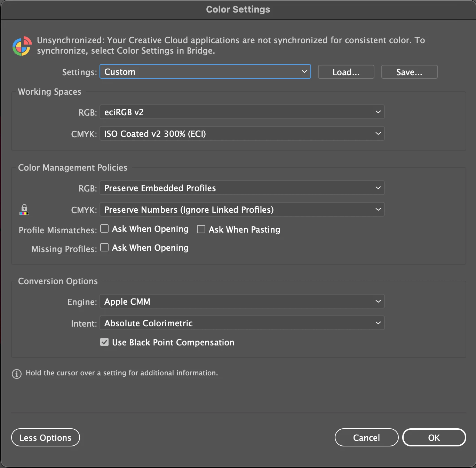476x468 pixels.
Task: Click the Missing Profiles label
Action: pos(64,249)
